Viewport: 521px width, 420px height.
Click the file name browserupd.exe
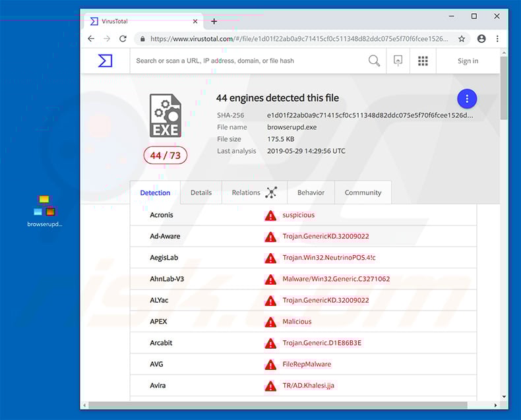[x=291, y=127]
